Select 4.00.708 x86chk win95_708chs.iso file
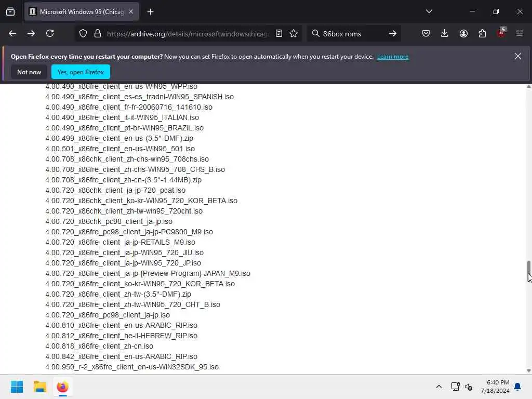 click(x=127, y=159)
